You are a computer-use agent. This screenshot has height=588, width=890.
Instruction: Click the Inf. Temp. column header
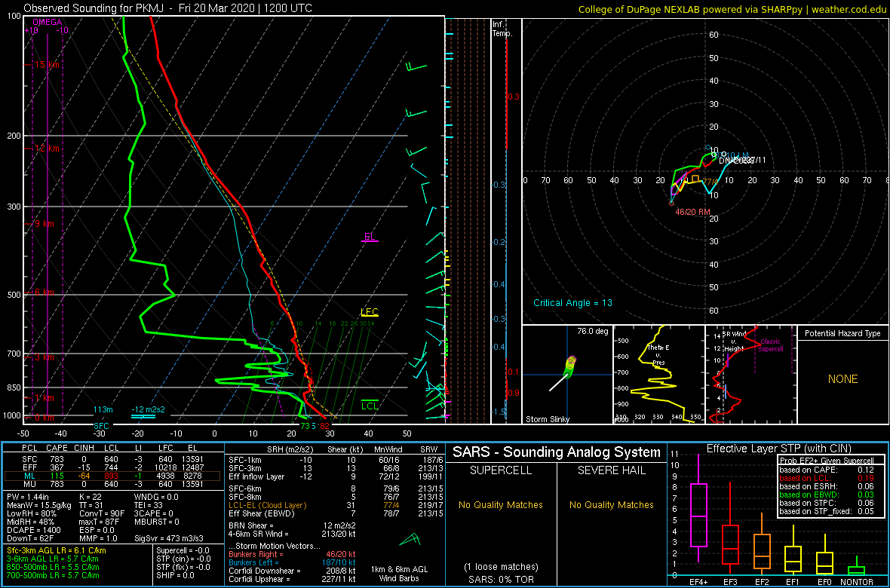point(503,29)
